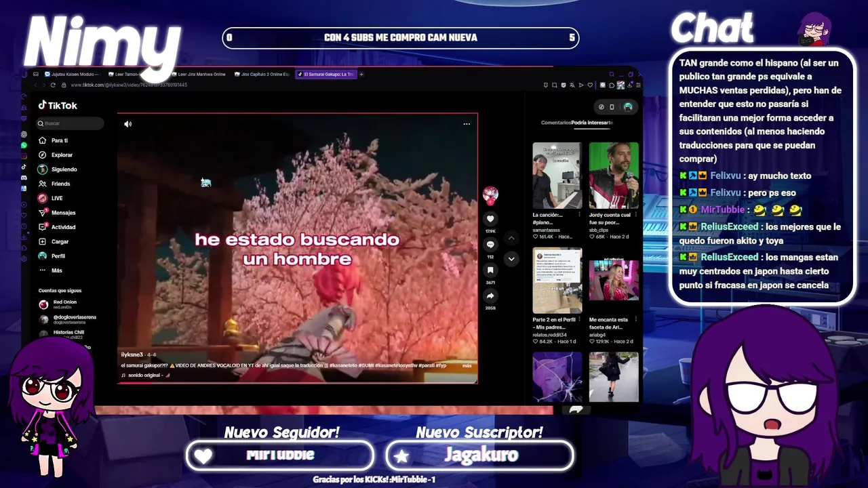Open ChatGPT icon in the browser sidebar
868x488 pixels.
24,134
